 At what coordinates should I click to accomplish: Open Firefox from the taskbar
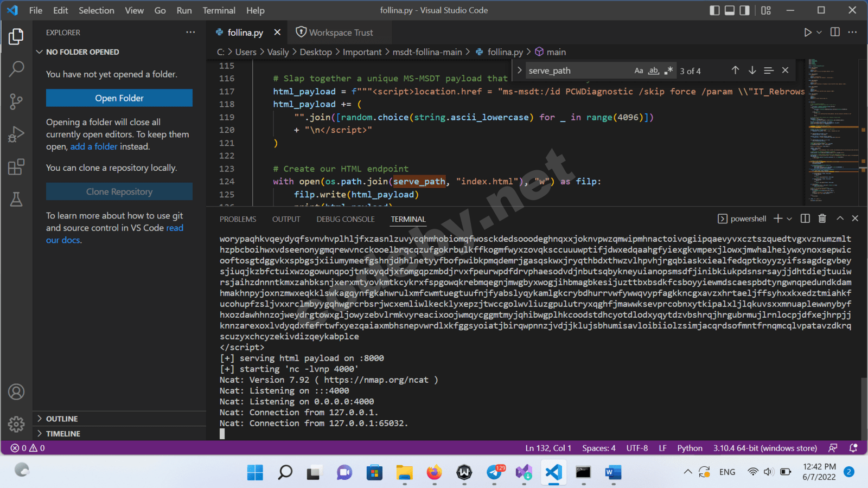point(434,472)
